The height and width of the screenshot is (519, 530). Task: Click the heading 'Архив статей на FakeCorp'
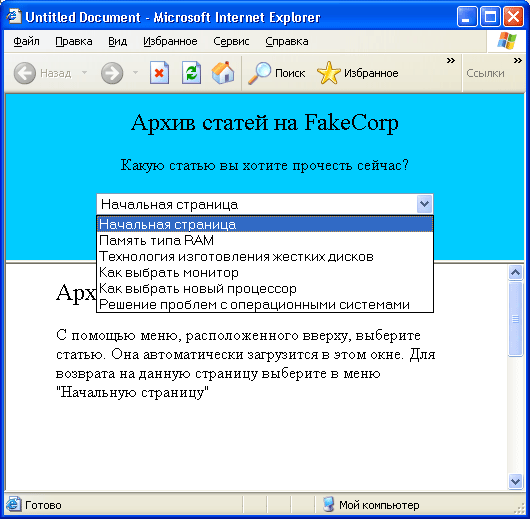point(265,122)
